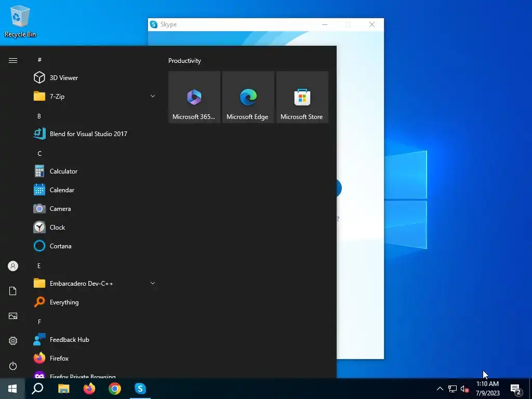Open 3D Viewer from the app list
Screen dimensions: 532x399
[x=95, y=78]
